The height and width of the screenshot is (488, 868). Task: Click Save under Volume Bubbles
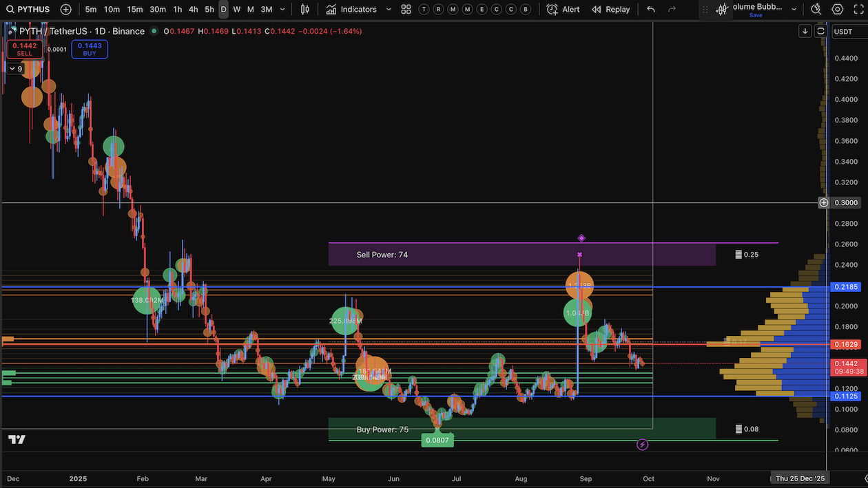coord(755,14)
